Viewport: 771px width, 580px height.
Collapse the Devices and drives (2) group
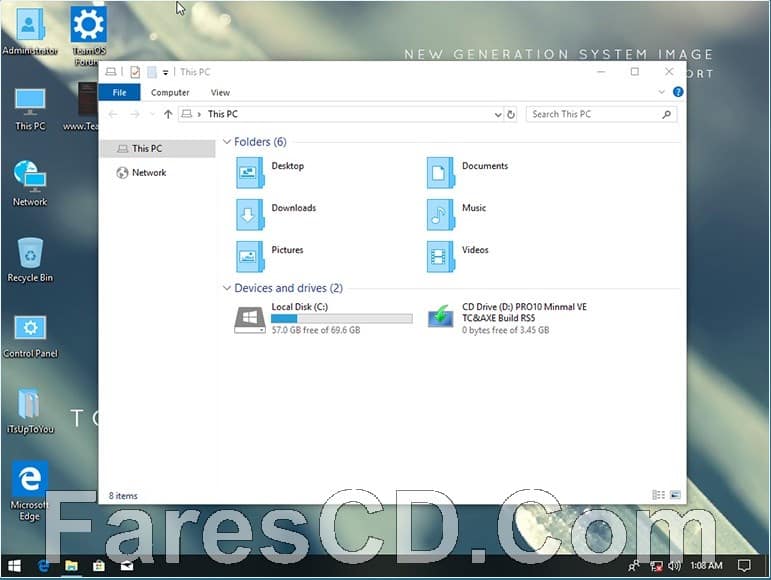pyautogui.click(x=227, y=288)
